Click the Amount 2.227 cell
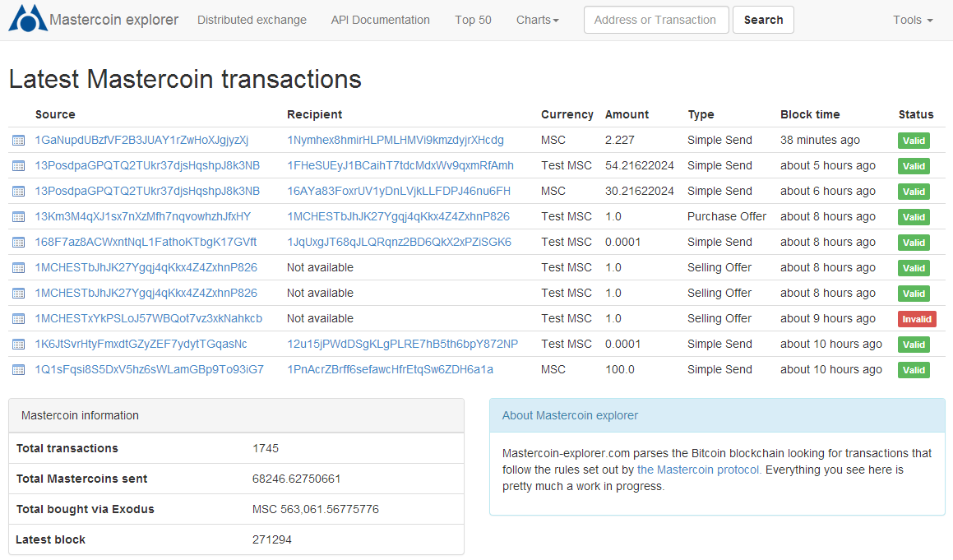The height and width of the screenshot is (560, 953). (x=620, y=140)
